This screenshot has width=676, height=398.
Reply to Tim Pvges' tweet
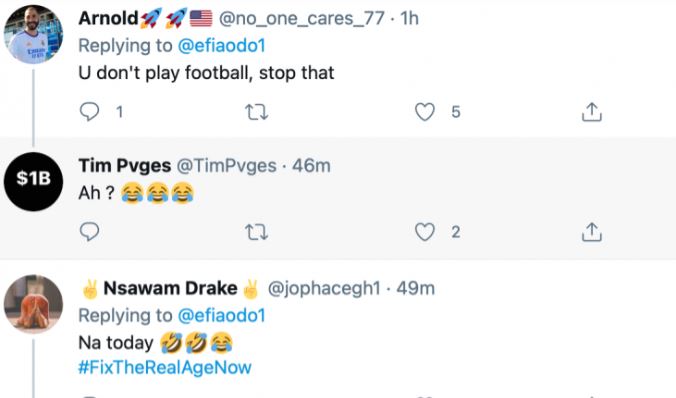[90, 232]
